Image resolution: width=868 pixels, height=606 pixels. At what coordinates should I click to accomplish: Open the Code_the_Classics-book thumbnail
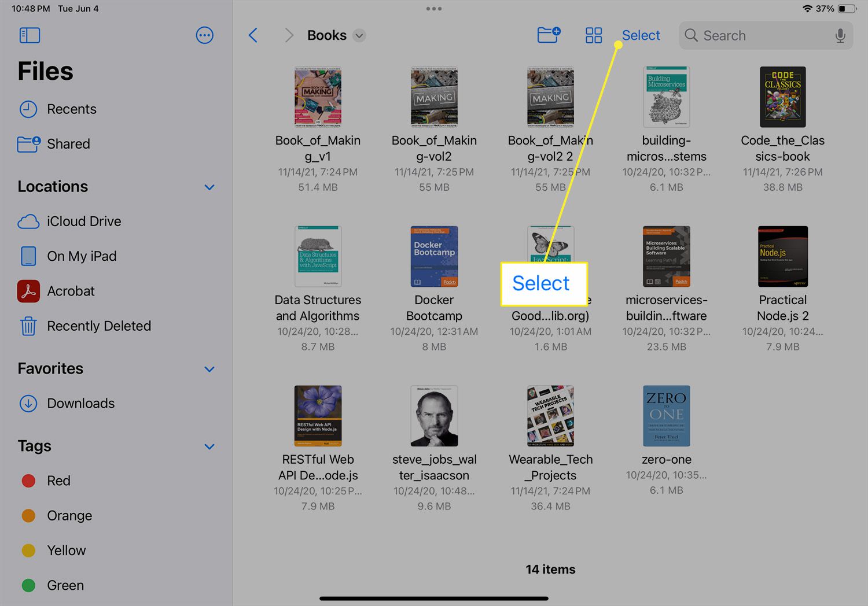tap(782, 97)
